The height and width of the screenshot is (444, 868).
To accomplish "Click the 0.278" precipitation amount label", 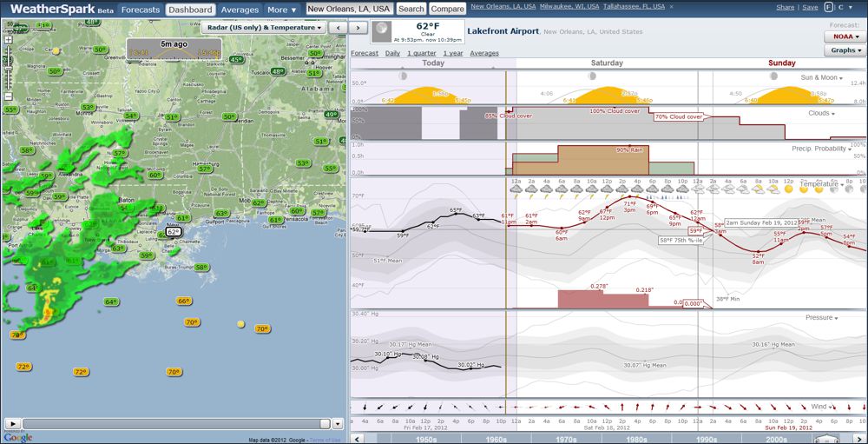I will click(x=599, y=286).
